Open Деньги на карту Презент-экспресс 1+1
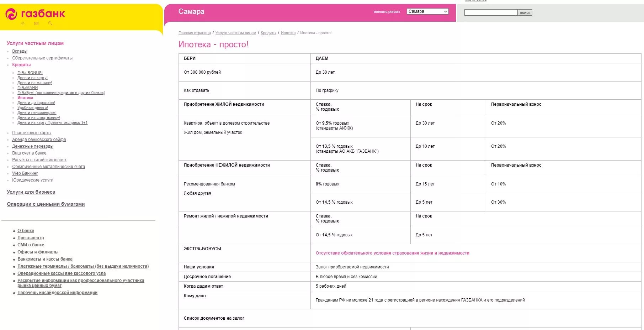Image resolution: width=644 pixels, height=330 pixels. click(x=52, y=122)
